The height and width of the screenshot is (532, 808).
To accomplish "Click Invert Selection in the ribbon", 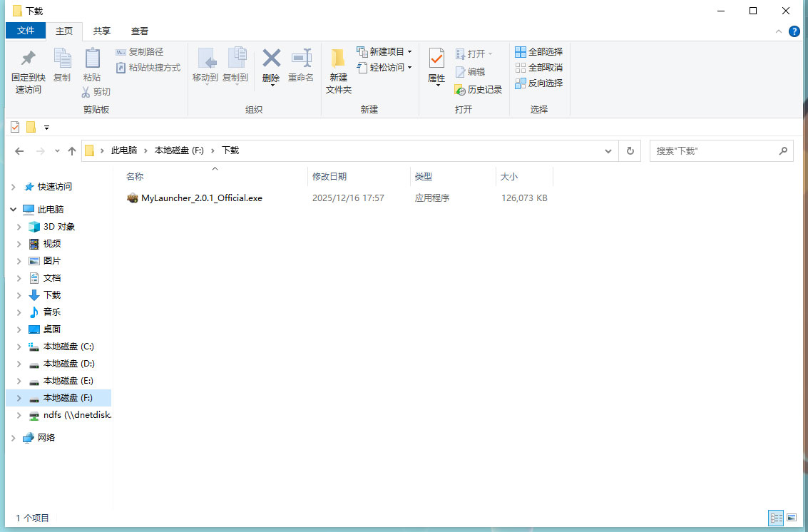I will coord(538,83).
